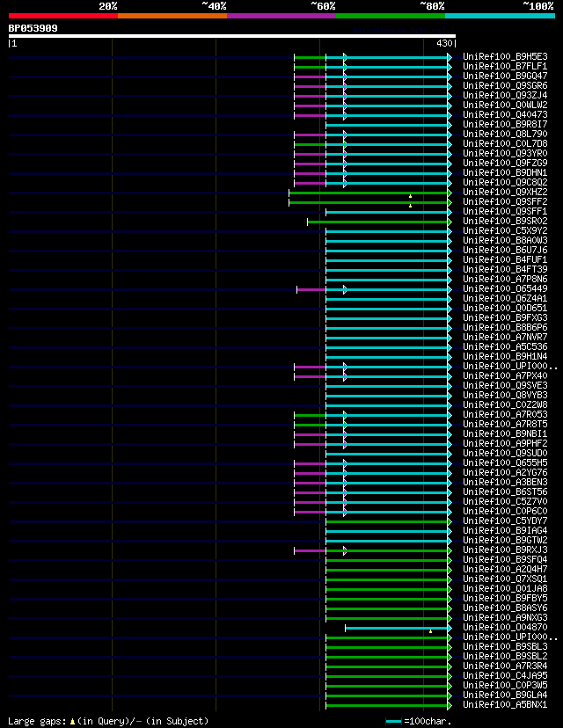The height and width of the screenshot is (728, 563).
Task: Open hit UniRef100_Q93ZJ4
Action: (506, 96)
